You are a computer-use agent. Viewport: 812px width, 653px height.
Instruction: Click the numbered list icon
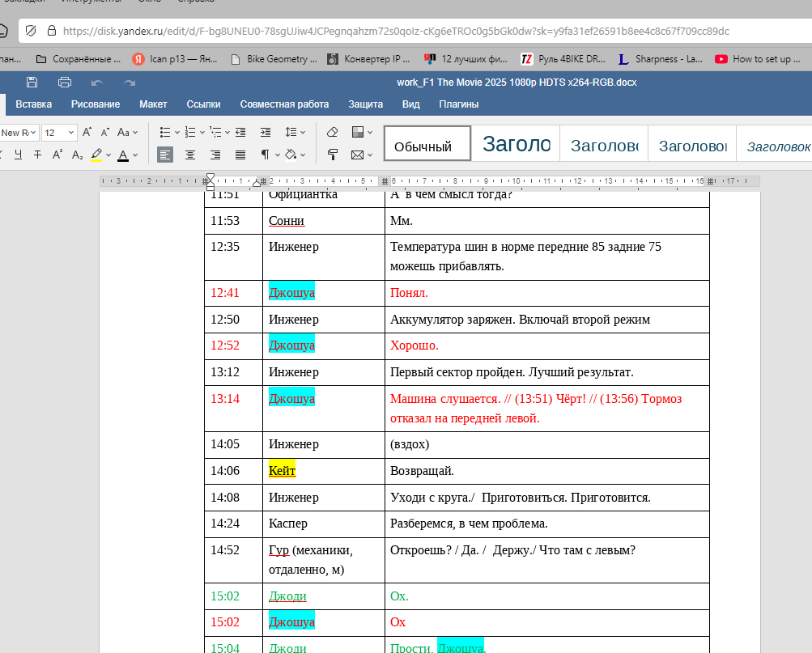click(x=190, y=133)
